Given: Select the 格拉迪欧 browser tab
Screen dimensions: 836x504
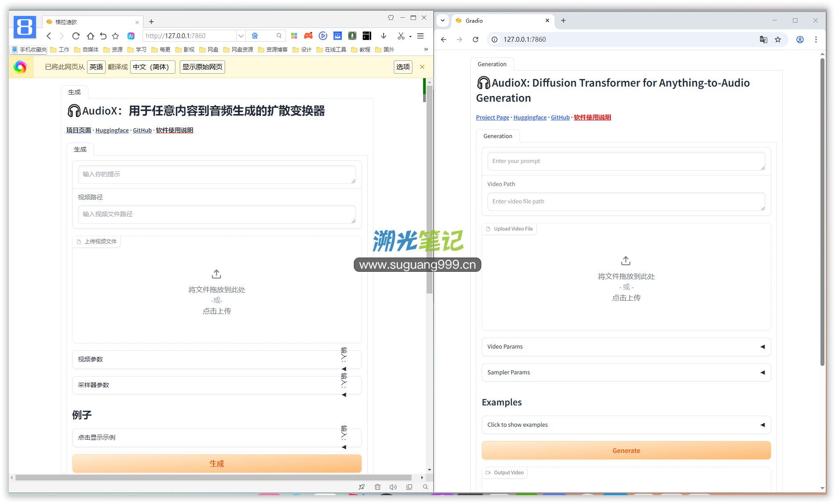Looking at the screenshot, I should pos(92,22).
